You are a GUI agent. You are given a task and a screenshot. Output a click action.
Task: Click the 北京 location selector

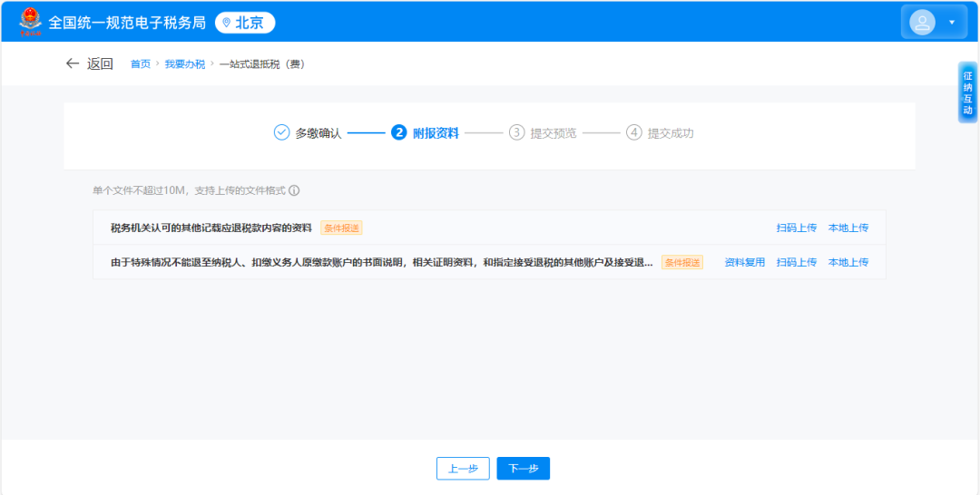(x=245, y=23)
